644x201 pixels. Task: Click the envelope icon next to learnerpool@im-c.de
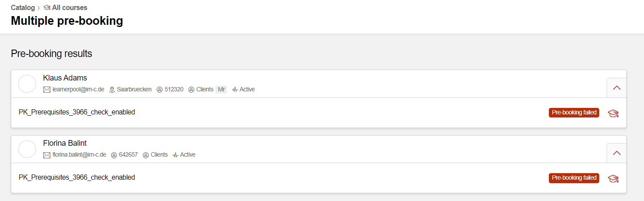point(47,90)
